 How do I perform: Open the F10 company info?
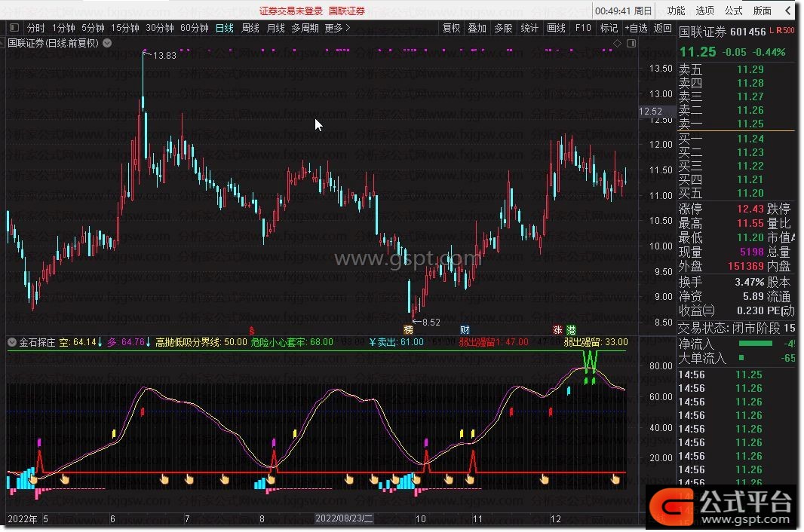point(583,28)
